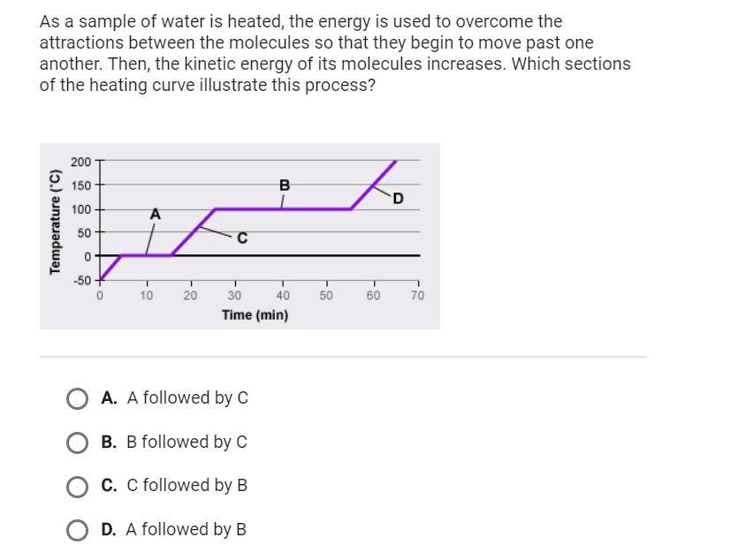Click the 200 tick label on temperature axis
The width and height of the screenshot is (738, 560).
coord(81,163)
